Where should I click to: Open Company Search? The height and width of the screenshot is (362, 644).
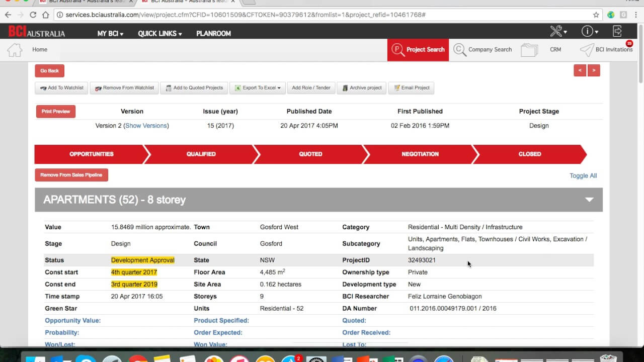coord(482,50)
